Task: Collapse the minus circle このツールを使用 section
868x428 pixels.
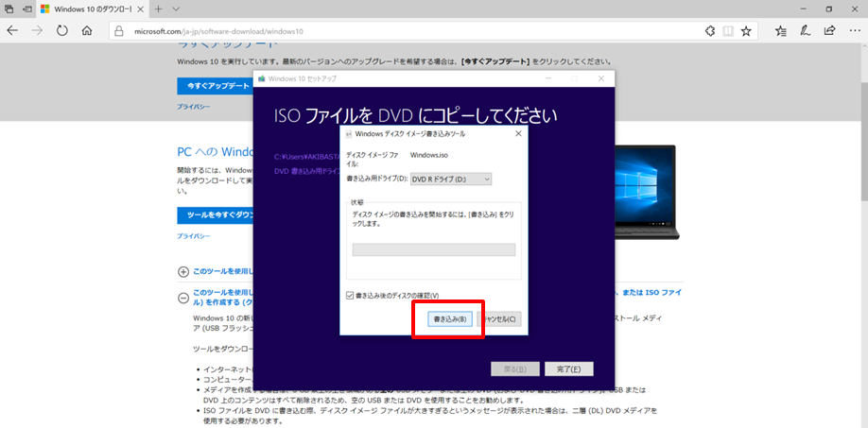Action: pyautogui.click(x=182, y=298)
